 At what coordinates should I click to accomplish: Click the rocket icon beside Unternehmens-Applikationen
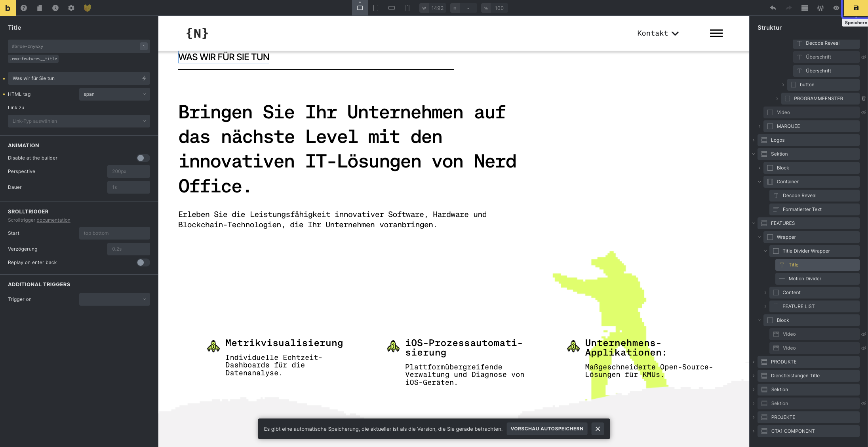[x=573, y=346]
